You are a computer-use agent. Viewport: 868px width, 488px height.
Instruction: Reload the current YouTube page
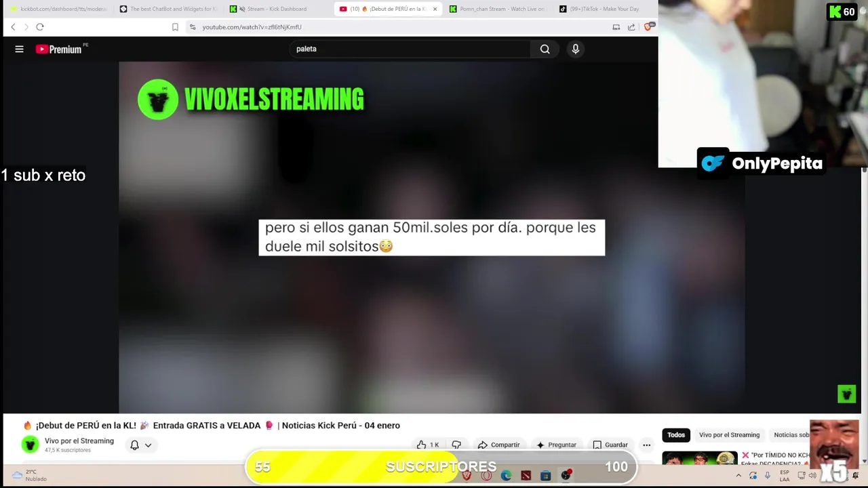(x=40, y=27)
